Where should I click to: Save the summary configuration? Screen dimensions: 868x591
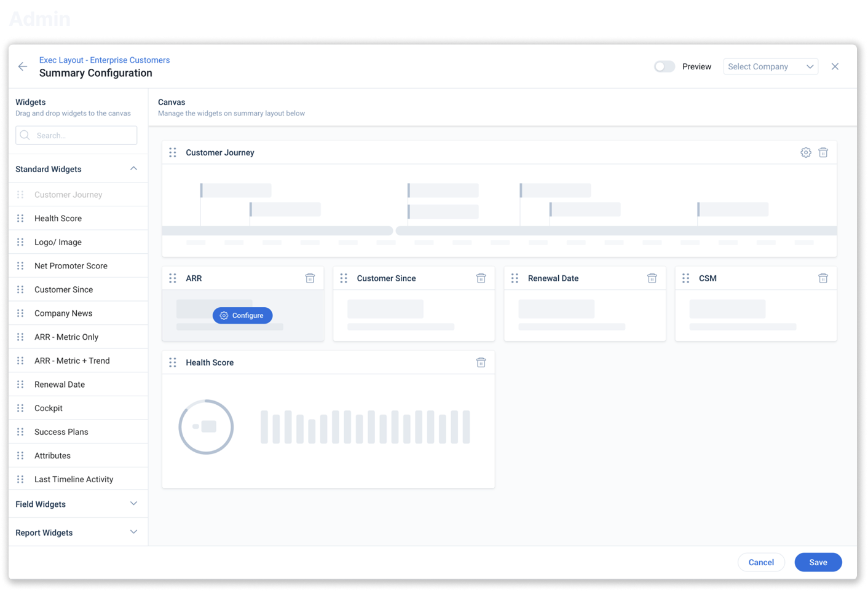[818, 562]
